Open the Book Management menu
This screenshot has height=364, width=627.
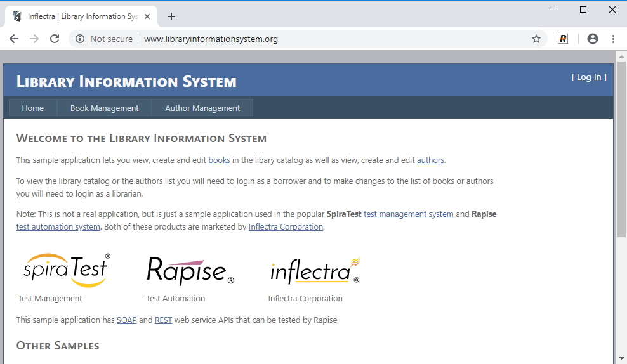104,108
